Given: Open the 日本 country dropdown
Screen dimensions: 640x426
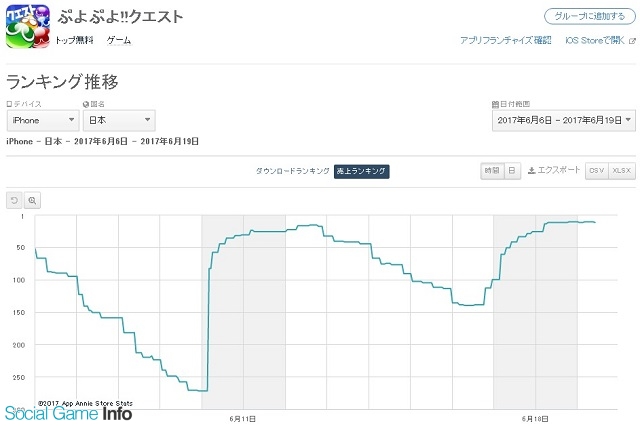Looking at the screenshot, I should pyautogui.click(x=119, y=120).
